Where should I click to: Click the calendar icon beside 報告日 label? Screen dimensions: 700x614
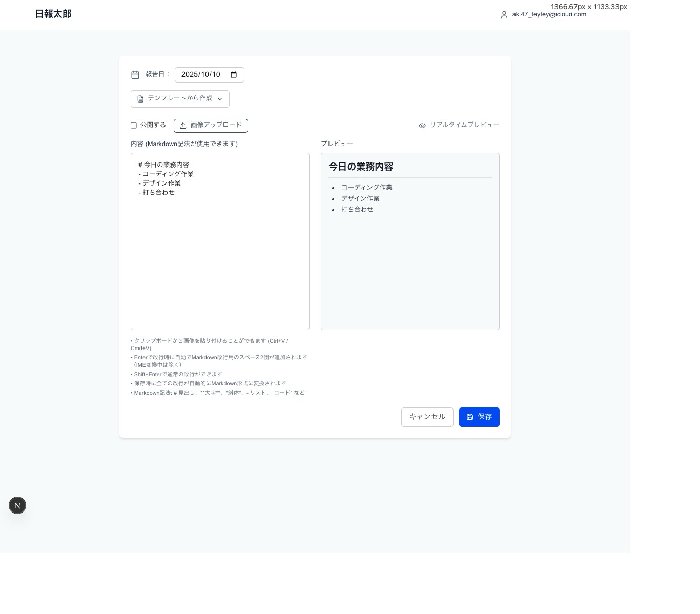click(135, 75)
